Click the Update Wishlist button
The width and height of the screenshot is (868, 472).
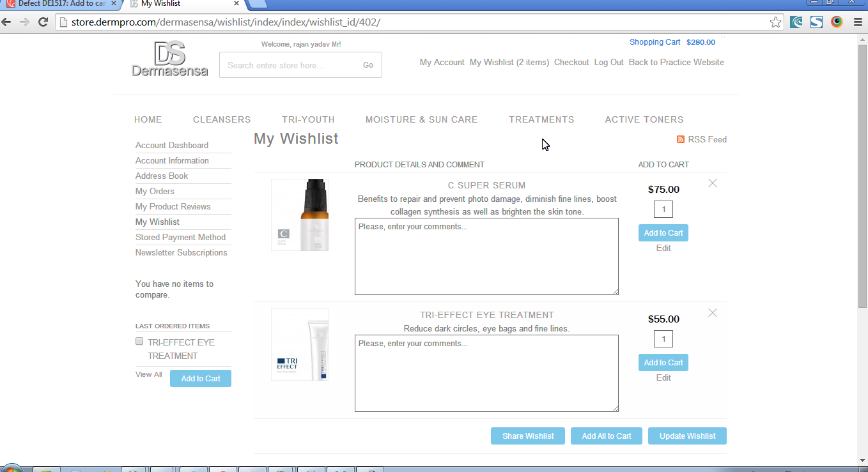click(x=688, y=436)
